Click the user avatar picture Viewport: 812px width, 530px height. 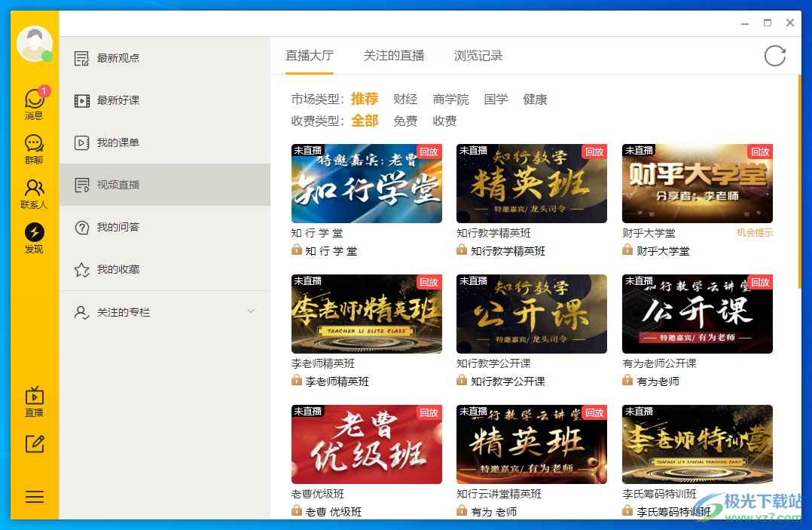tap(34, 44)
